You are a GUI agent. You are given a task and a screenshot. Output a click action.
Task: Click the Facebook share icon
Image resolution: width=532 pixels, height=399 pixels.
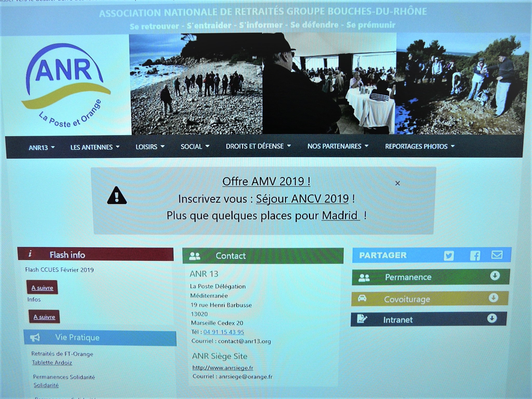tap(475, 256)
